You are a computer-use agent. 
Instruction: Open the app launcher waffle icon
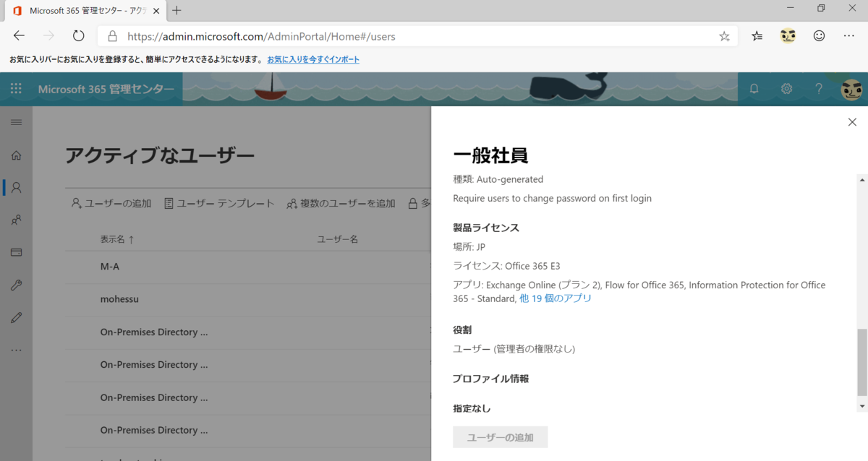16,89
